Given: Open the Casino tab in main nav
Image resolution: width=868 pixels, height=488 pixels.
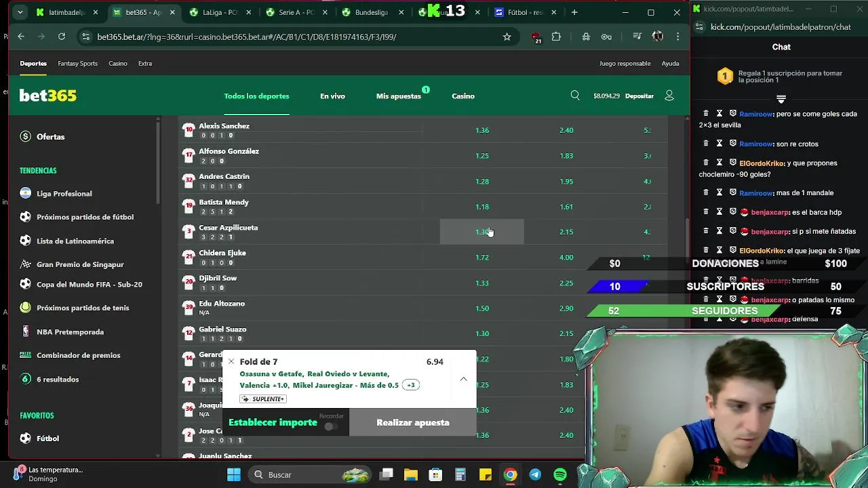Looking at the screenshot, I should coord(463,96).
